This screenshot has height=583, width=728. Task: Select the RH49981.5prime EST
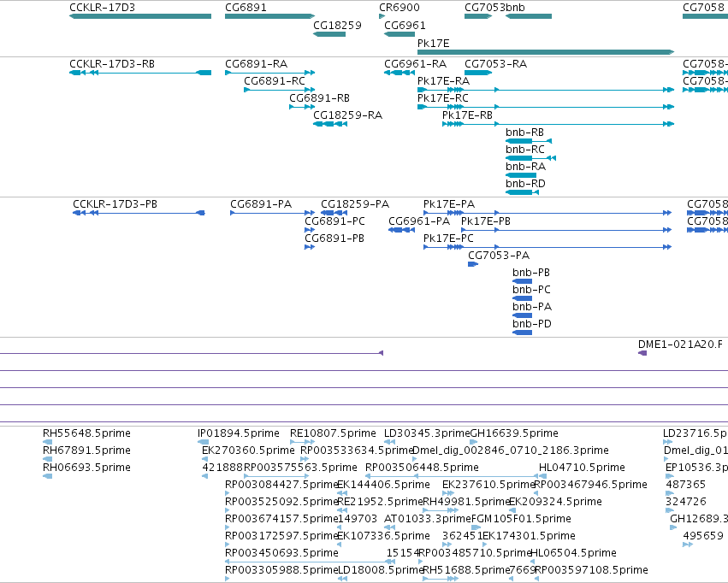[441, 510]
